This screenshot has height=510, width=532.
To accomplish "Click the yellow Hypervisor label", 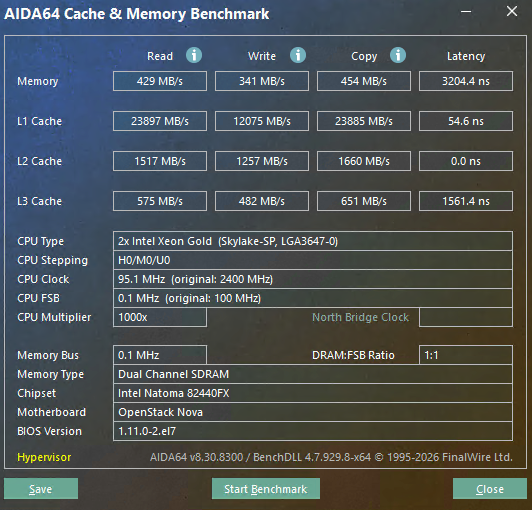I will pos(44,457).
